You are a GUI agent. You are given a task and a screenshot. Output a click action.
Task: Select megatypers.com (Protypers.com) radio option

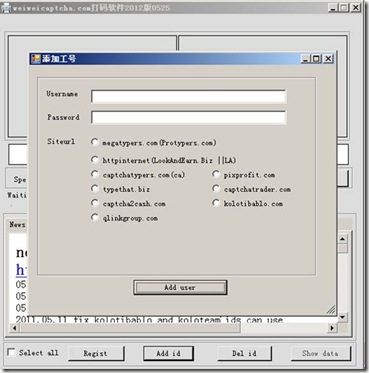tap(95, 143)
